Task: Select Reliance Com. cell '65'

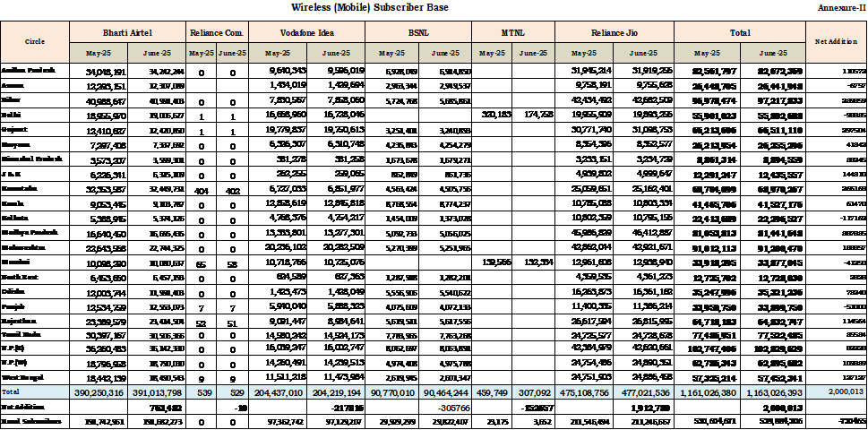Action: pos(201,264)
